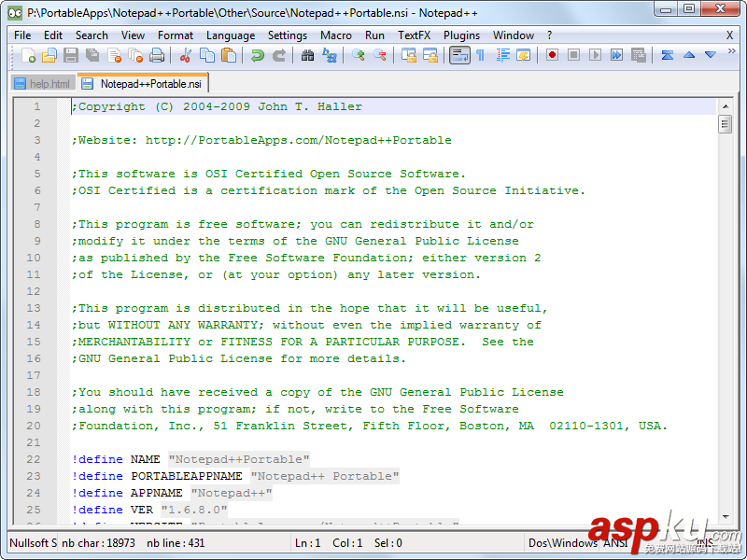Click the Save All icon
This screenshot has width=747, height=560.
[92, 55]
